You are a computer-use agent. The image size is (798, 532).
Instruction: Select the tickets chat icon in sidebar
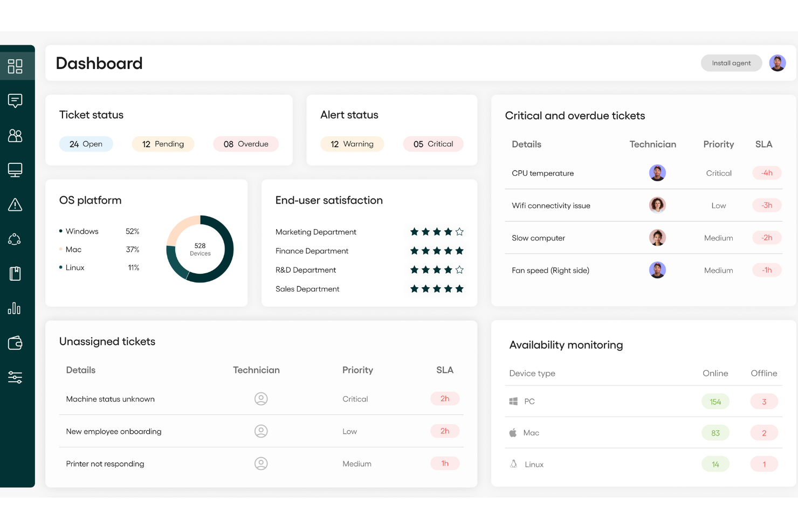click(x=15, y=101)
